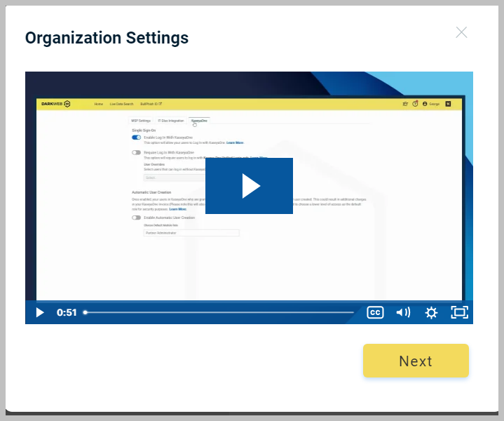
Task: Click the George user account icon
Action: 425,104
